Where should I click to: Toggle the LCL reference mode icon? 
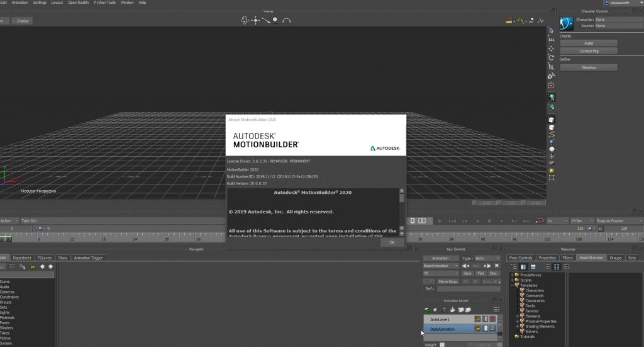pos(551,40)
